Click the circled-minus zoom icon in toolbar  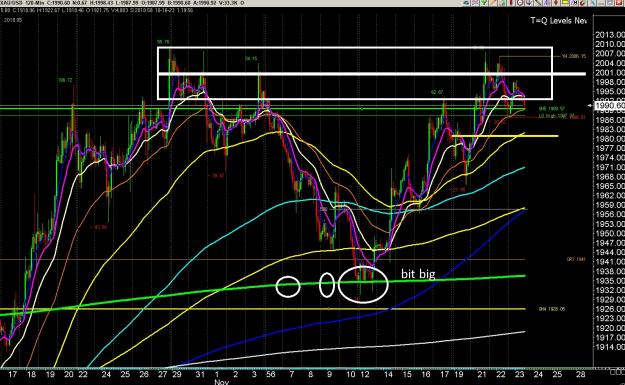click(520, 2)
